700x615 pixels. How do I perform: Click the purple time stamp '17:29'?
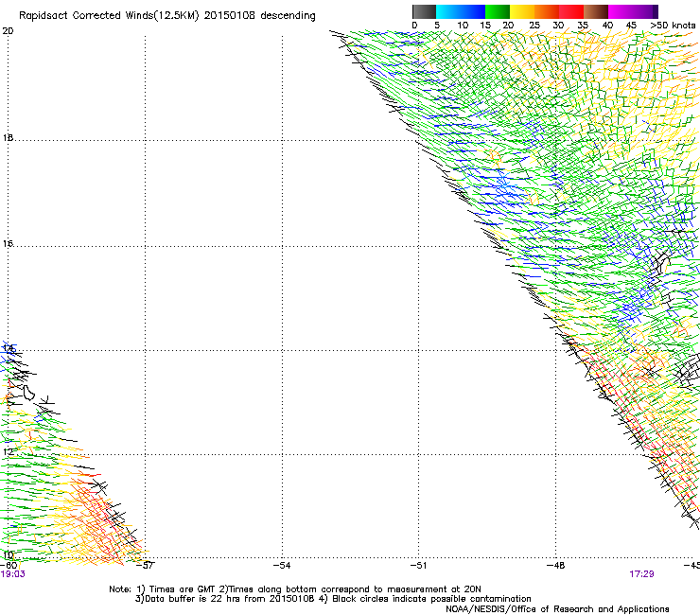[x=641, y=574]
